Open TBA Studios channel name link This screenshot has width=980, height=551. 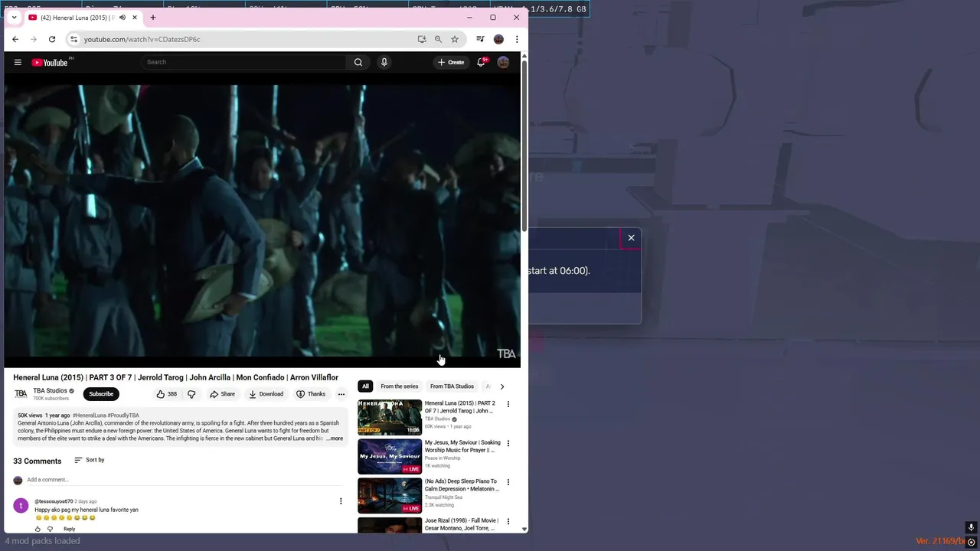[x=50, y=390]
